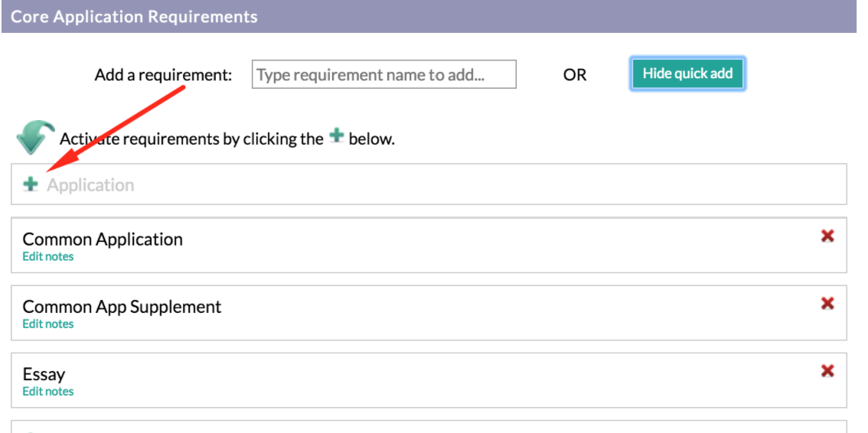
Task: Open Edit notes under Common App Supplement
Action: click(x=47, y=324)
